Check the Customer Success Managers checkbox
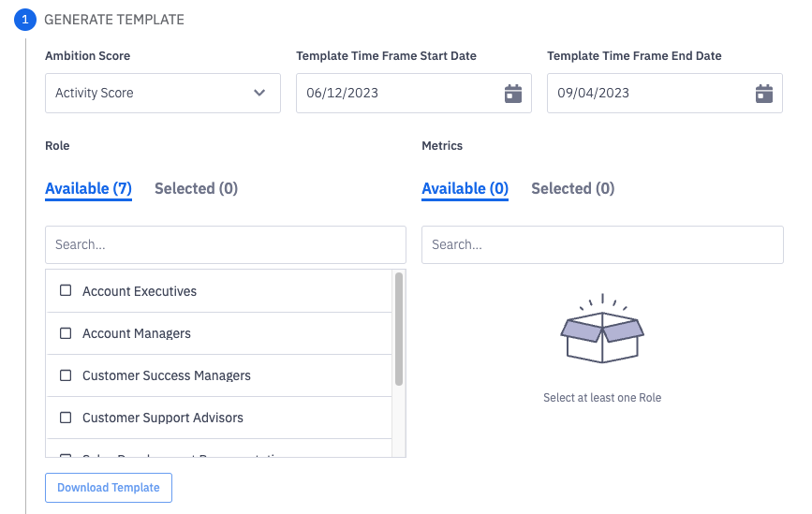This screenshot has height=514, width=812. pos(66,375)
